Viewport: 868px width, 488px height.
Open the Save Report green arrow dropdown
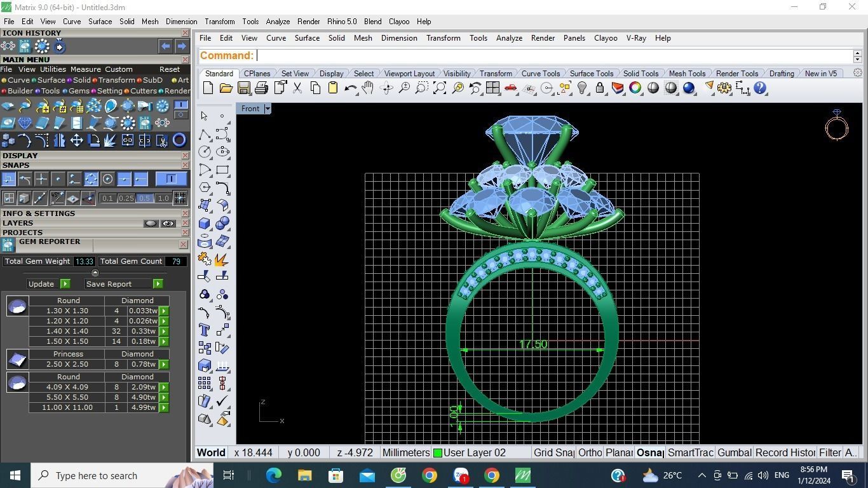click(x=158, y=284)
